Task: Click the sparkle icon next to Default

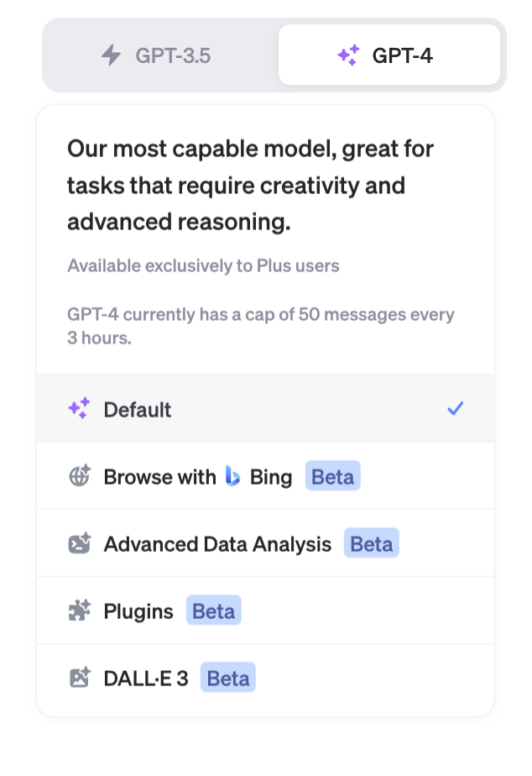Action: click(79, 409)
